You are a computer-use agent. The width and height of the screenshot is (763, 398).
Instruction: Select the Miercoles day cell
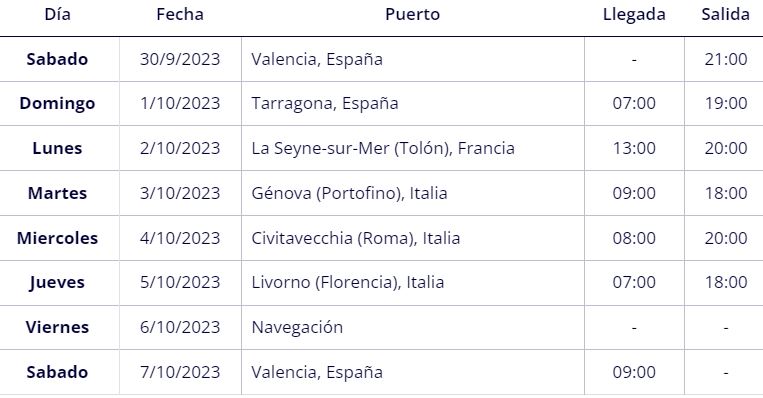tap(57, 238)
